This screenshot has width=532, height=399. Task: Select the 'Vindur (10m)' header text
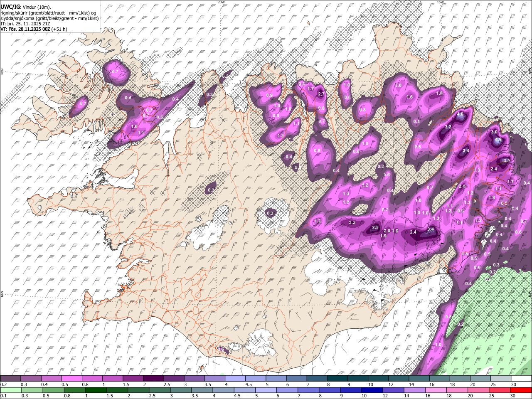(37, 7)
